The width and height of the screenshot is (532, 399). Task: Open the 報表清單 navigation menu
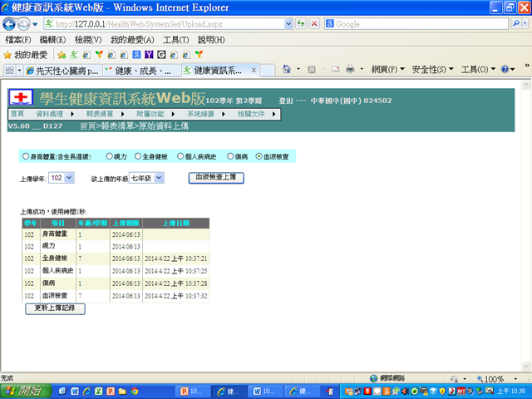click(100, 114)
